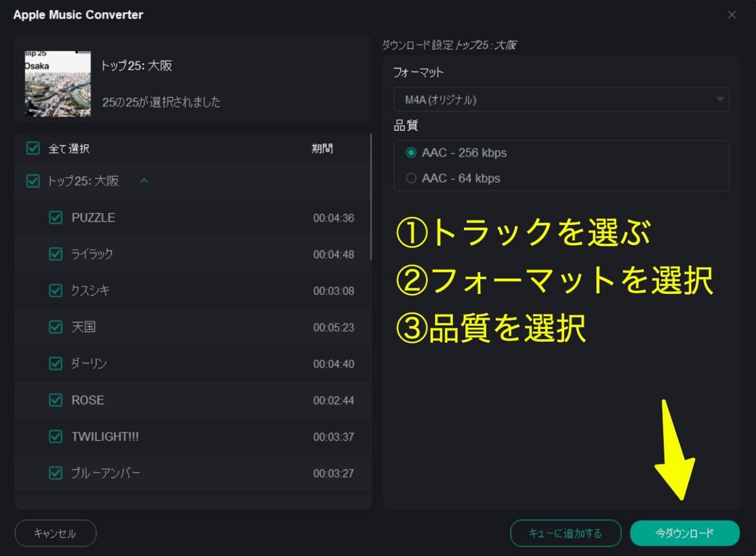The height and width of the screenshot is (556, 756).
Task: Click the キャンセル button
Action: [55, 533]
